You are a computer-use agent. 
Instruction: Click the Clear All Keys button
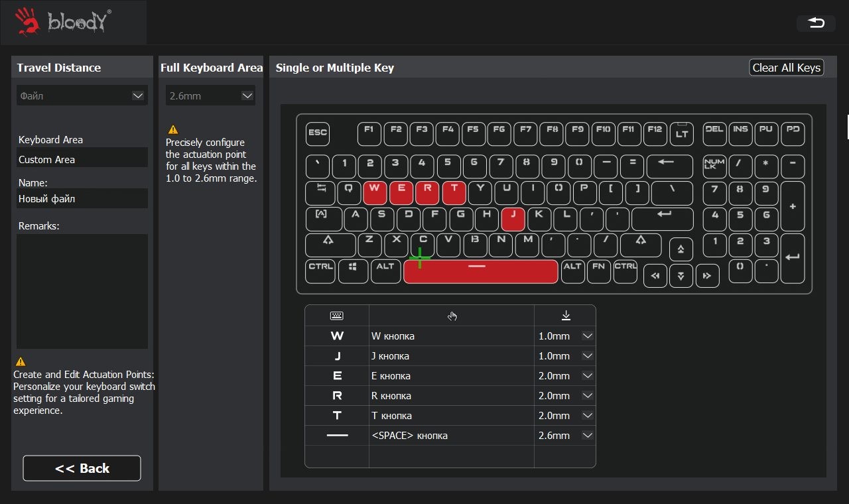pyautogui.click(x=786, y=68)
